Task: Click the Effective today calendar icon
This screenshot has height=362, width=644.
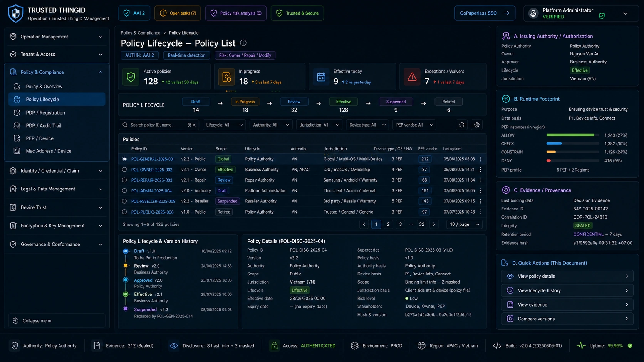Action: (x=321, y=77)
